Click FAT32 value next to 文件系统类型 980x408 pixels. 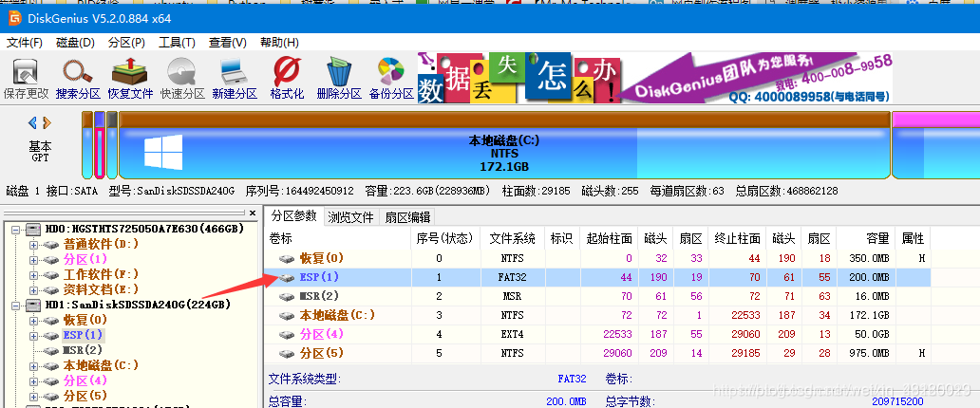click(572, 380)
